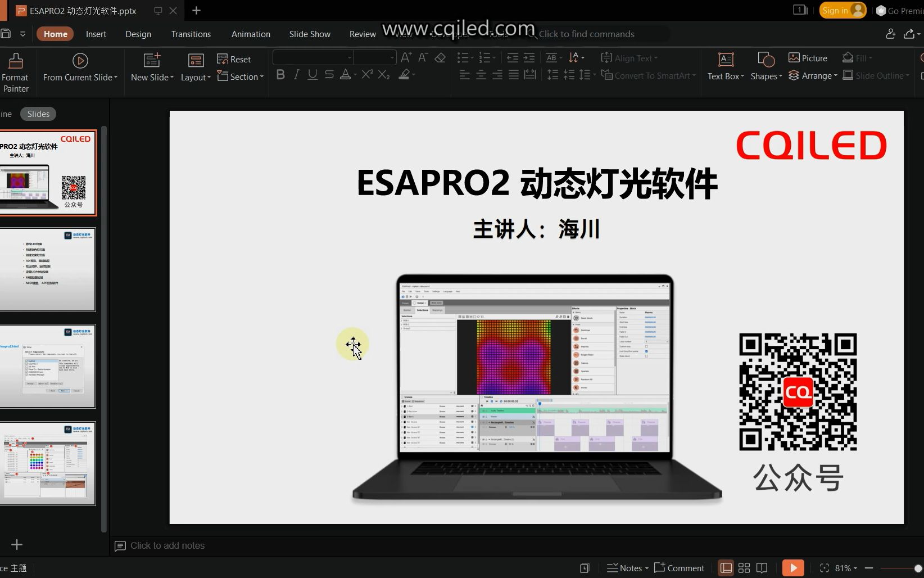The height and width of the screenshot is (578, 924).
Task: Add a New Slide
Action: [x=152, y=67]
